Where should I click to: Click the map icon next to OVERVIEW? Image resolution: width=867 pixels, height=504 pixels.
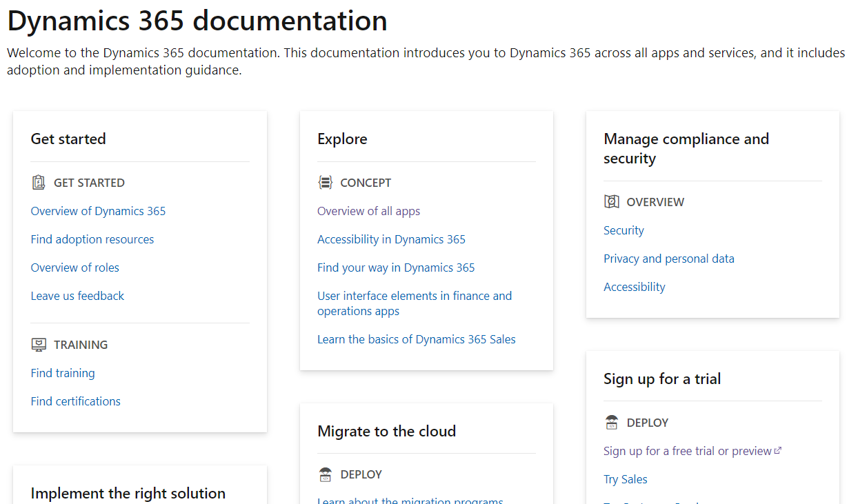(611, 202)
